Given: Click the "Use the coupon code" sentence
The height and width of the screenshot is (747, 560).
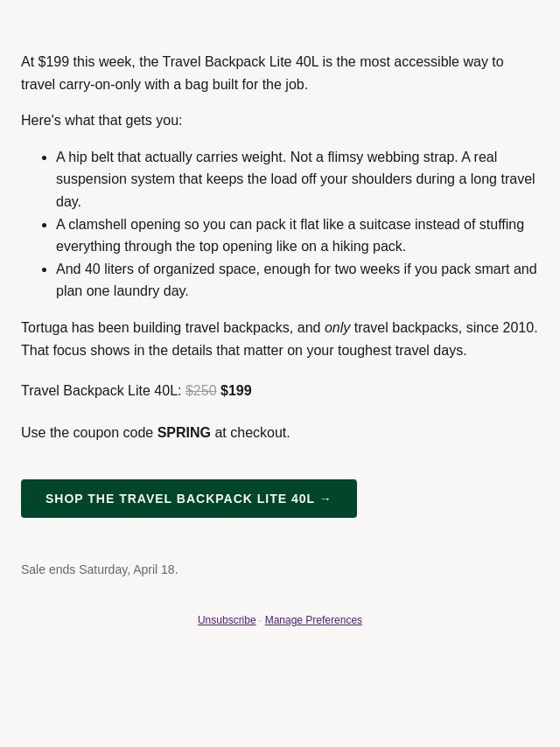Looking at the screenshot, I should (x=87, y=432).
